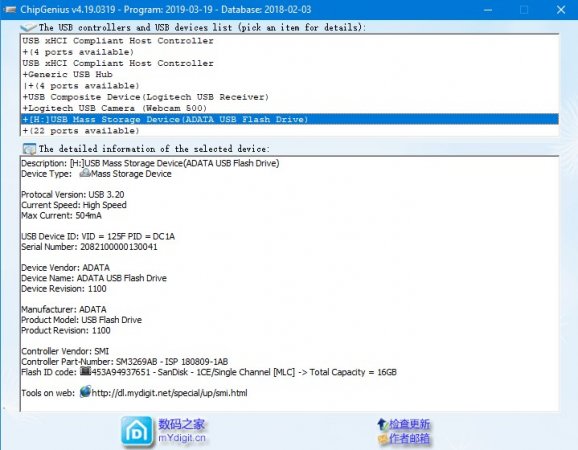Click the flash chip icon beside Flash ID code
This screenshot has width=578, height=450.
[x=86, y=371]
